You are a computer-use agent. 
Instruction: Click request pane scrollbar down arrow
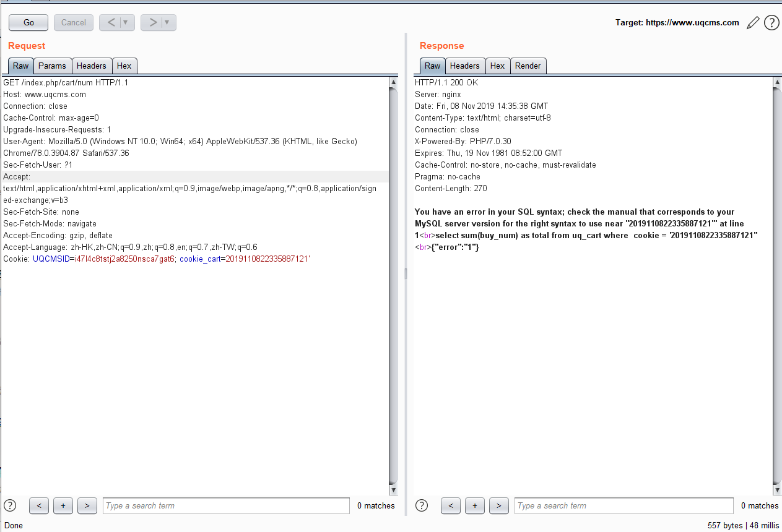(394, 490)
